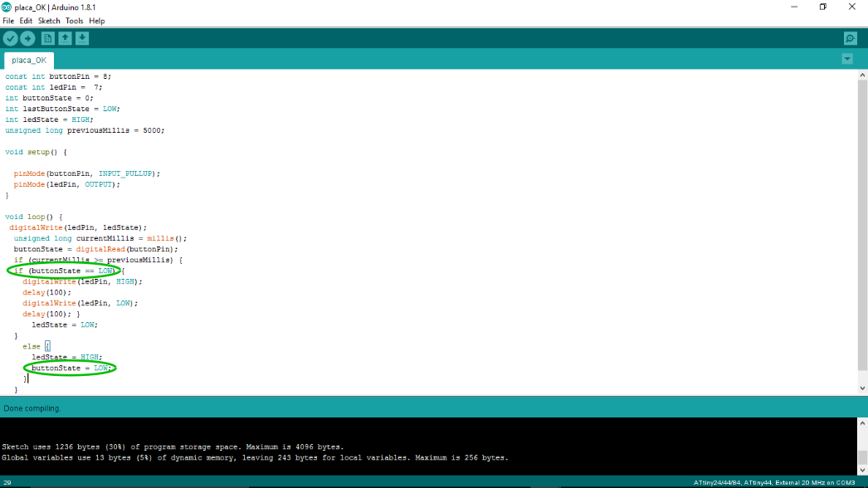This screenshot has width=868, height=488.
Task: Click 'unsigned long previousMillis = 5000;' line
Action: (85, 131)
